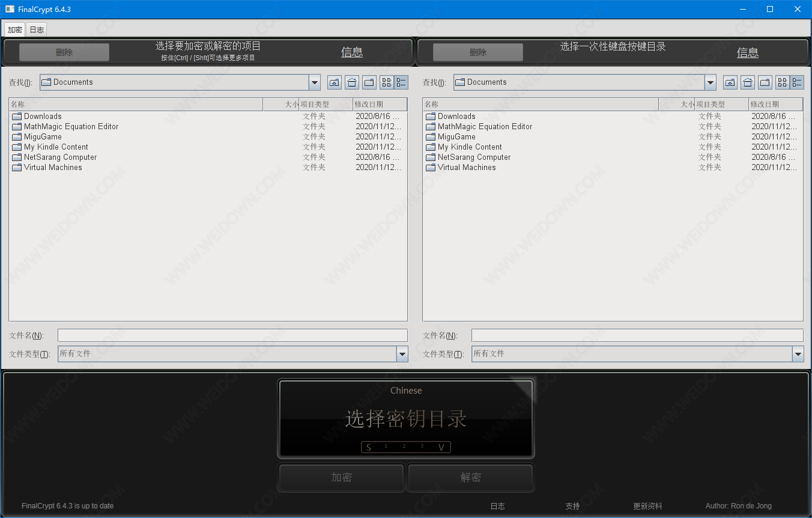Sort the left panel by 项目类型 column

pyautogui.click(x=326, y=105)
